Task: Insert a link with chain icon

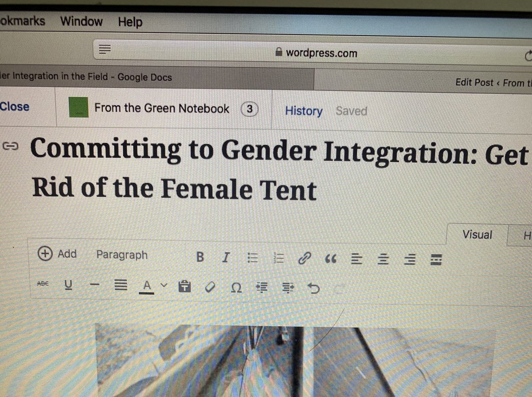Action: [305, 258]
